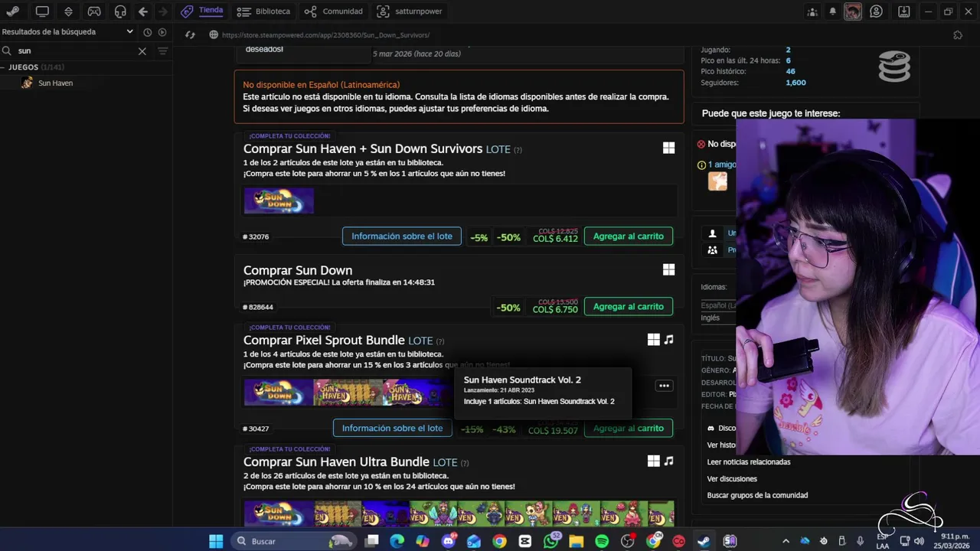Open advanced library filter options
The height and width of the screenshot is (551, 980).
click(162, 51)
